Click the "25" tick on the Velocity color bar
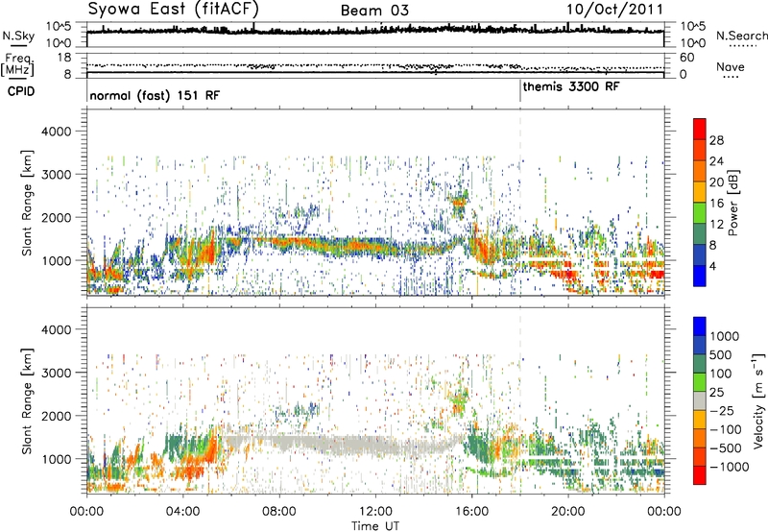 tap(717, 393)
